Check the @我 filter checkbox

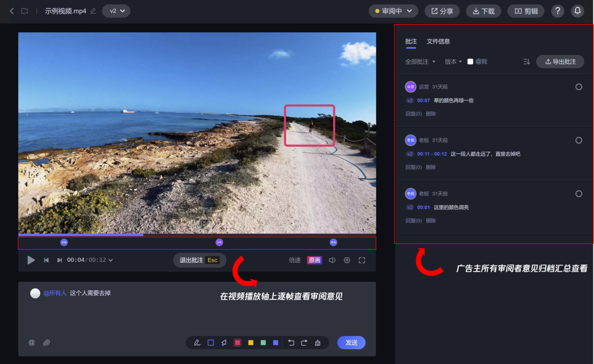[x=470, y=62]
